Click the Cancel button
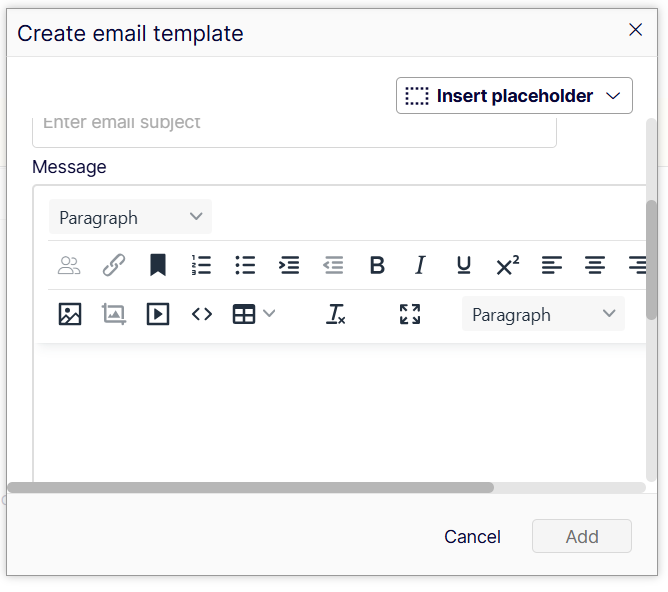The image size is (668, 592). [472, 537]
